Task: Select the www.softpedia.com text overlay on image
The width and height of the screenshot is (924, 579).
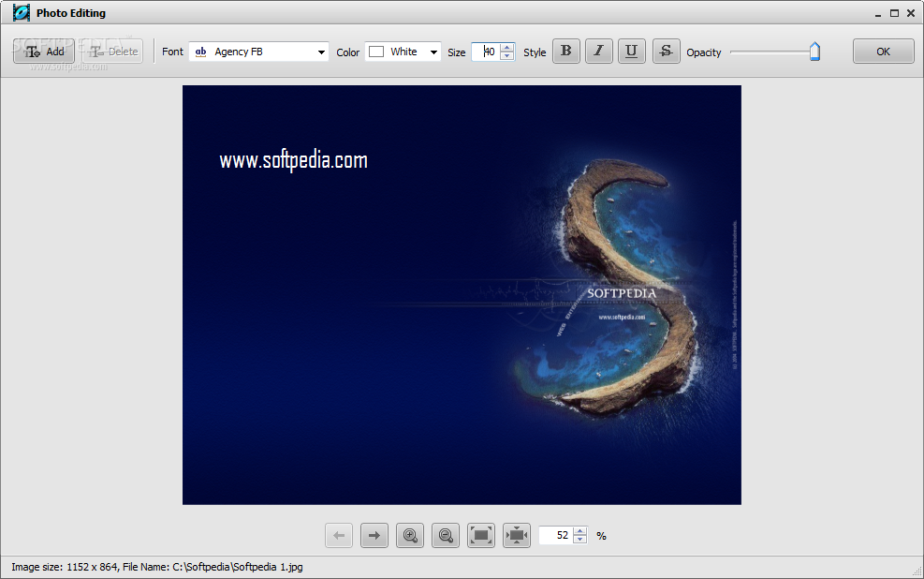Action: tap(293, 160)
